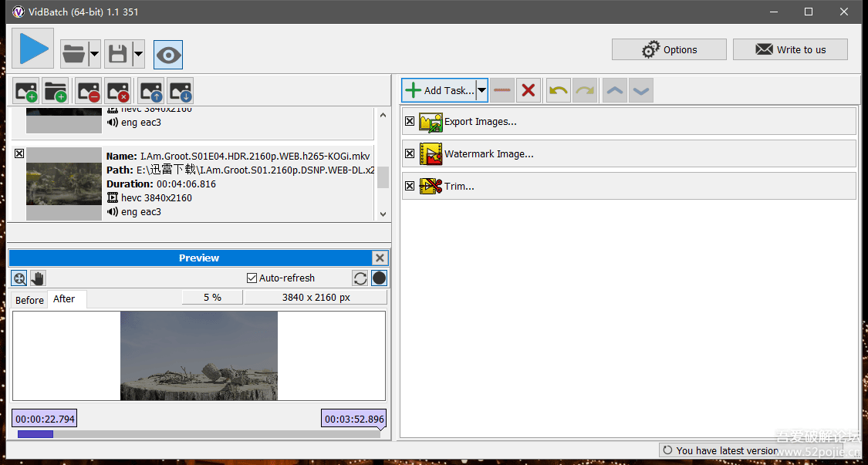868x465 pixels.
Task: Move selected video down in the list
Action: pyautogui.click(x=180, y=91)
